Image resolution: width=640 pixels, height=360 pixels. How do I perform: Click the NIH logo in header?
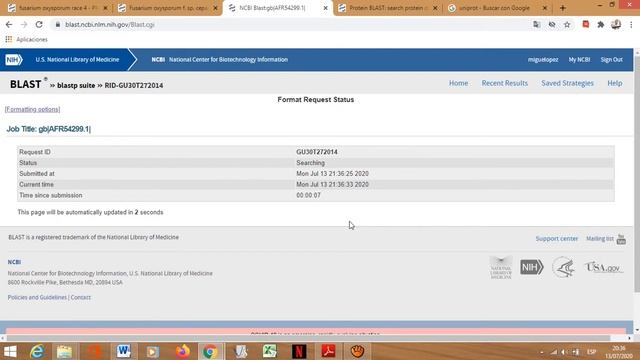(x=13, y=60)
